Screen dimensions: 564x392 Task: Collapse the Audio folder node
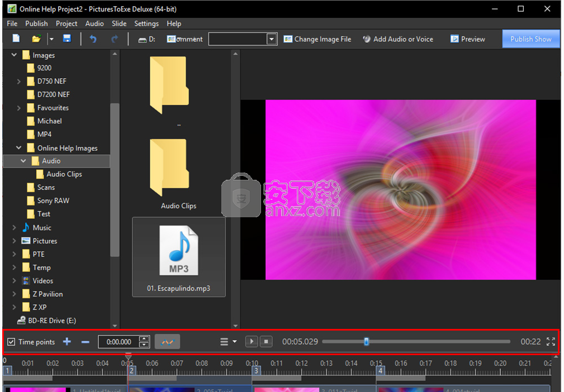click(x=23, y=161)
